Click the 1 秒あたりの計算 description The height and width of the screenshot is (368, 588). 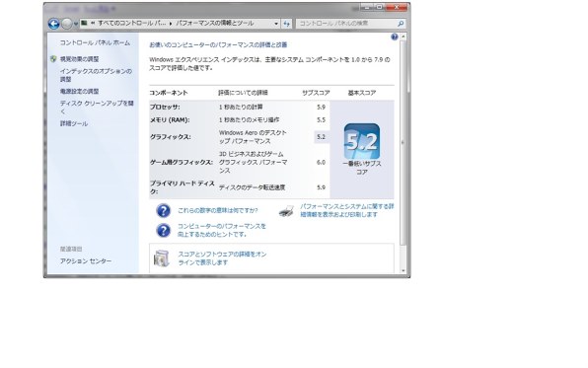[x=241, y=107]
